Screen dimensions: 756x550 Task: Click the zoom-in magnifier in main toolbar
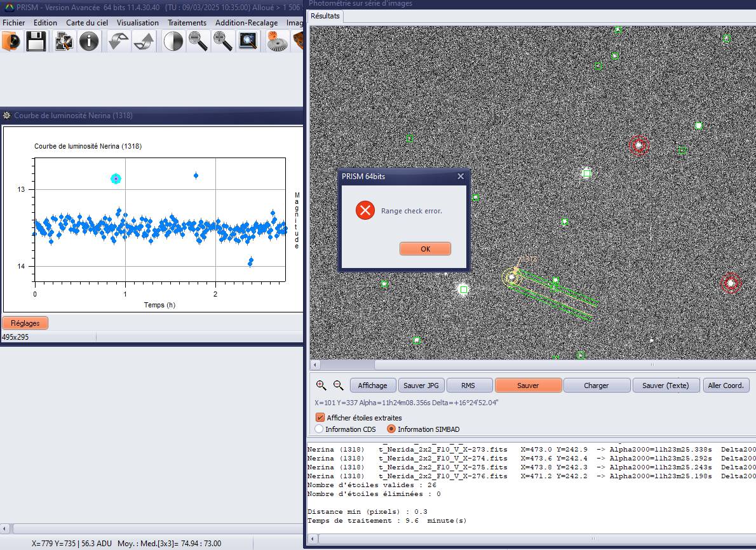[x=222, y=42]
